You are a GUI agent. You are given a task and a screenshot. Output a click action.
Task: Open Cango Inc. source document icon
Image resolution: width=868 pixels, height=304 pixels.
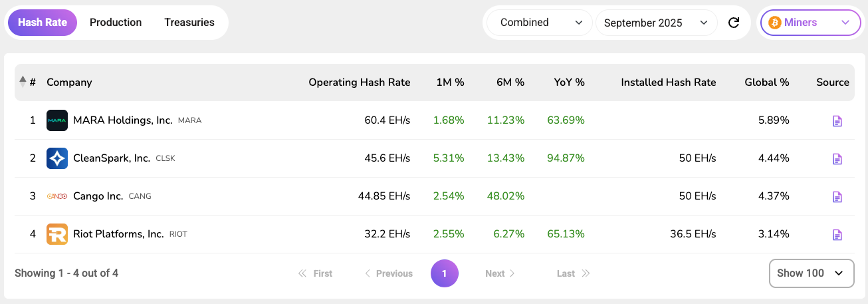[x=837, y=197]
